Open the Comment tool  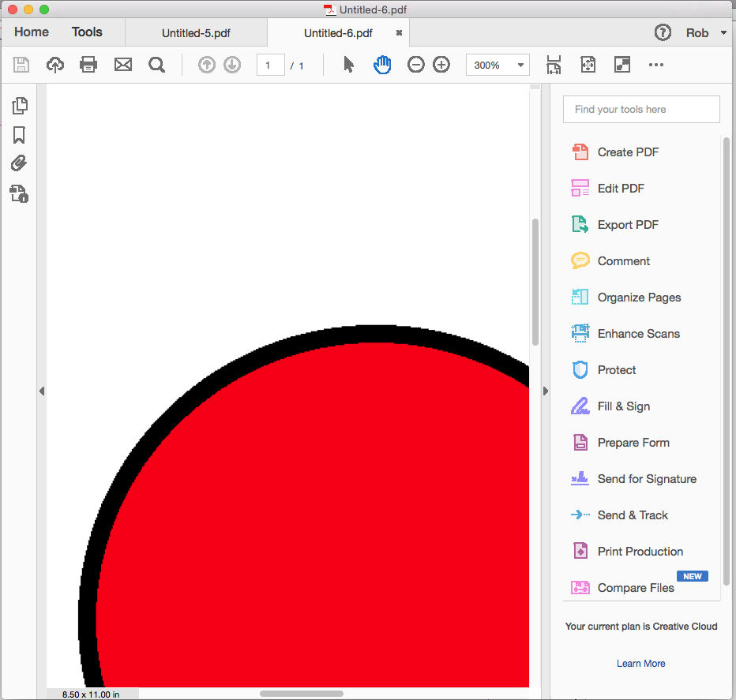pos(623,260)
